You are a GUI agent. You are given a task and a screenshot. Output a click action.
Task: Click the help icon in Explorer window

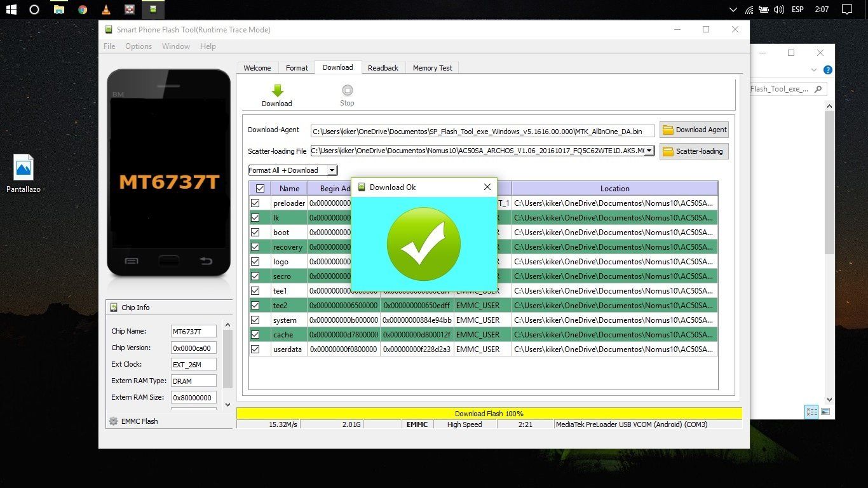coord(828,70)
